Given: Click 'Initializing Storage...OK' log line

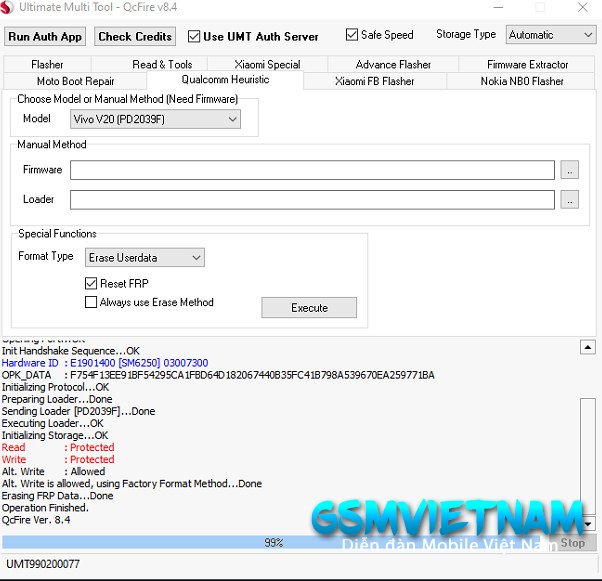Looking at the screenshot, I should tap(55, 435).
